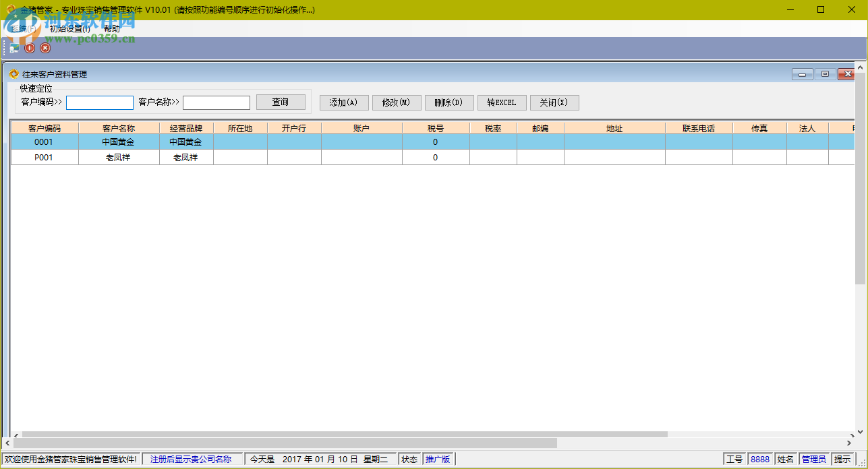The height and width of the screenshot is (469, 868).
Task: Focus the 客户编码 search field
Action: tap(100, 102)
